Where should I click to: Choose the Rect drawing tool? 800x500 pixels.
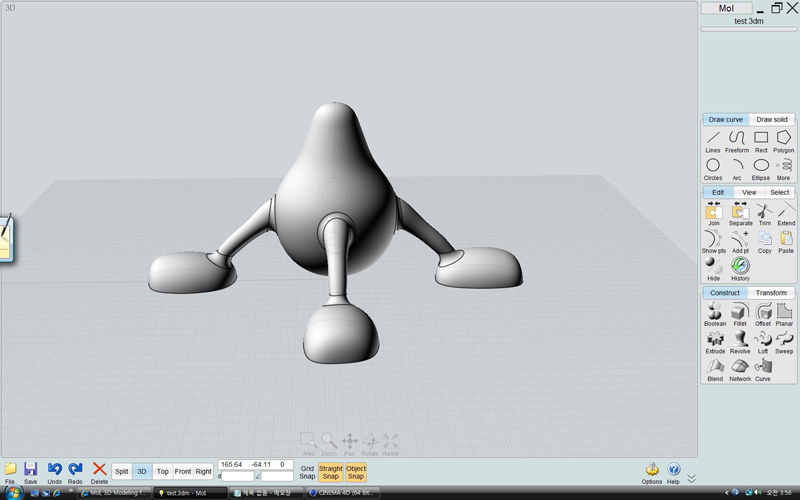coord(761,141)
